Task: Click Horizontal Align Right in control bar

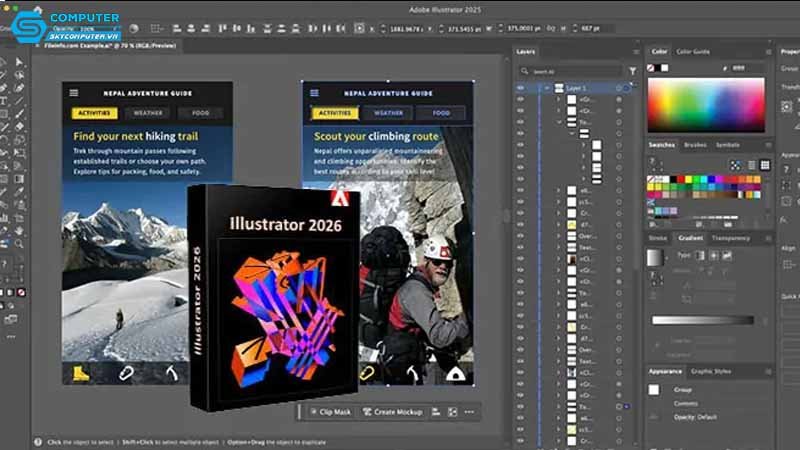Action: click(206, 29)
